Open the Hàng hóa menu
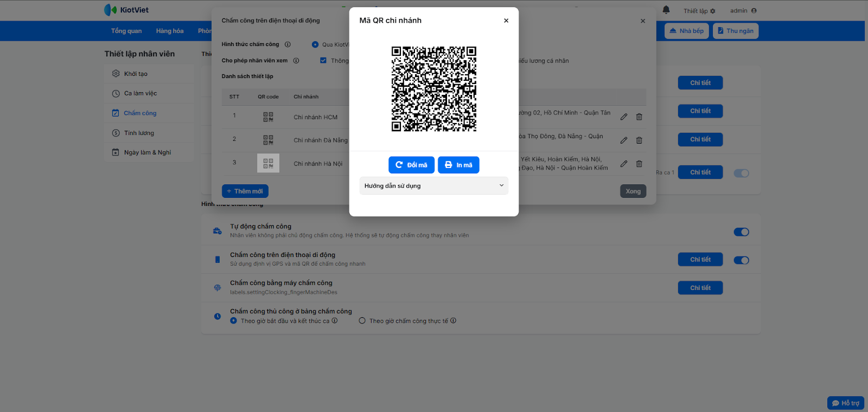868x412 pixels. click(x=170, y=31)
